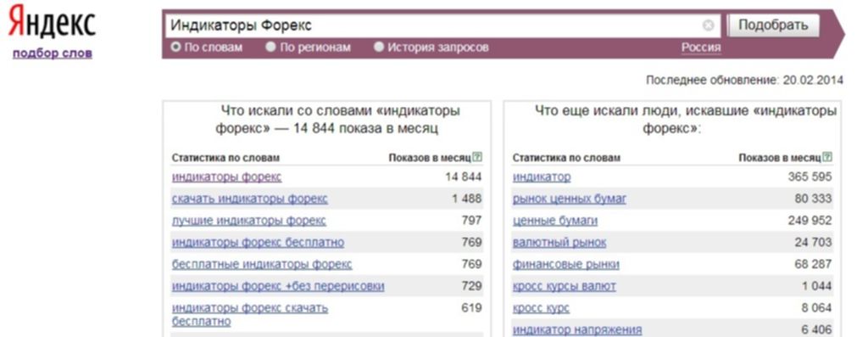Click the 'Последнее обновление: 20.02.2014' text
Screen dimensions: 868x337
(x=744, y=81)
